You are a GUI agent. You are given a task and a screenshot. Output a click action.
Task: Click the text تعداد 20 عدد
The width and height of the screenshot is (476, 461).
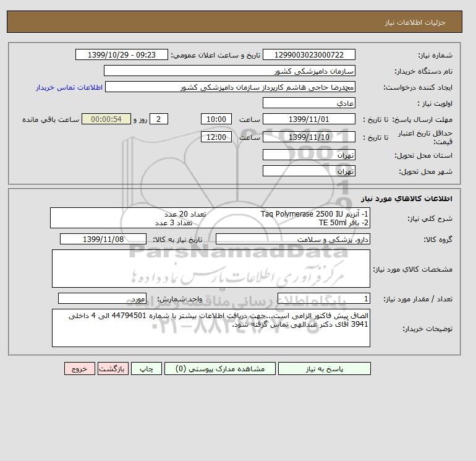pyautogui.click(x=185, y=214)
